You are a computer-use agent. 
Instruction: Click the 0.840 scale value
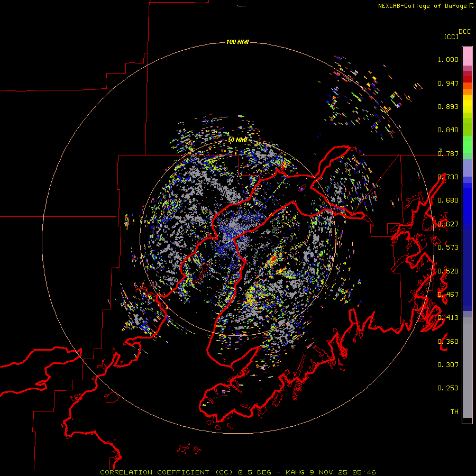click(448, 130)
